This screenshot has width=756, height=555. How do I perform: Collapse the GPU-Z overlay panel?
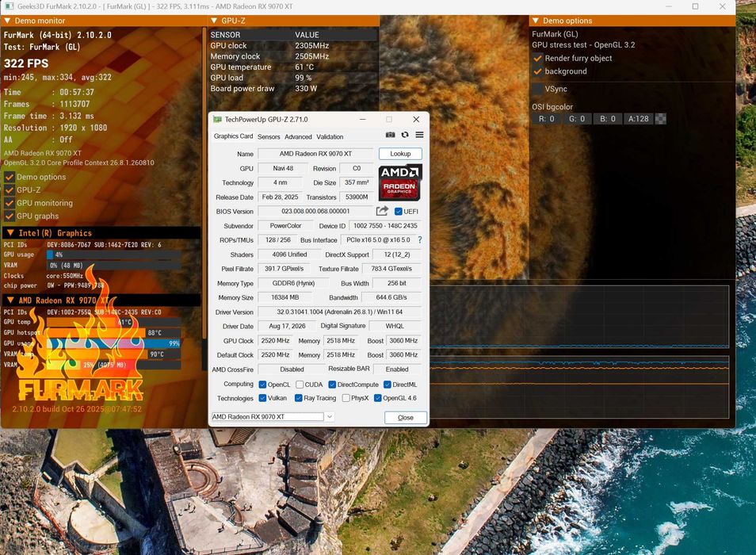(214, 21)
